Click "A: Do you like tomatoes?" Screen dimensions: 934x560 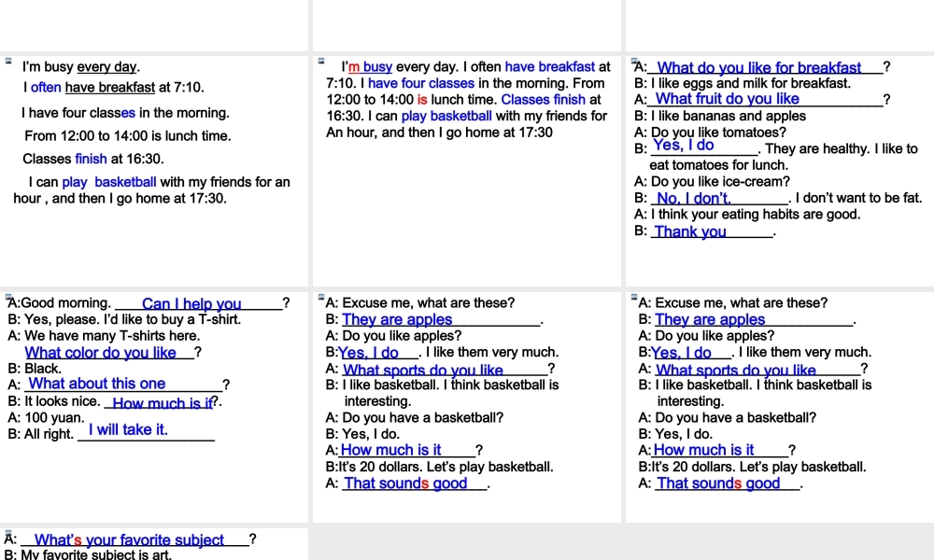[710, 133]
